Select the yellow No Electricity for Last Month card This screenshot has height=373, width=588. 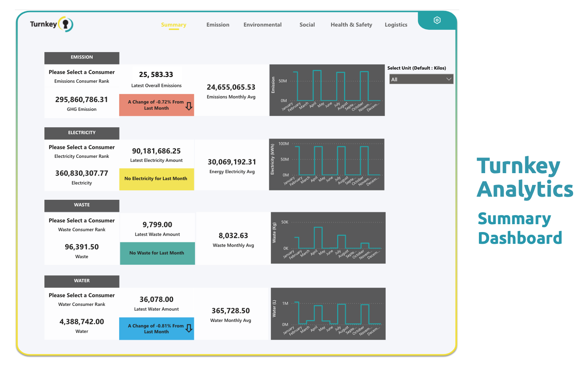click(157, 179)
